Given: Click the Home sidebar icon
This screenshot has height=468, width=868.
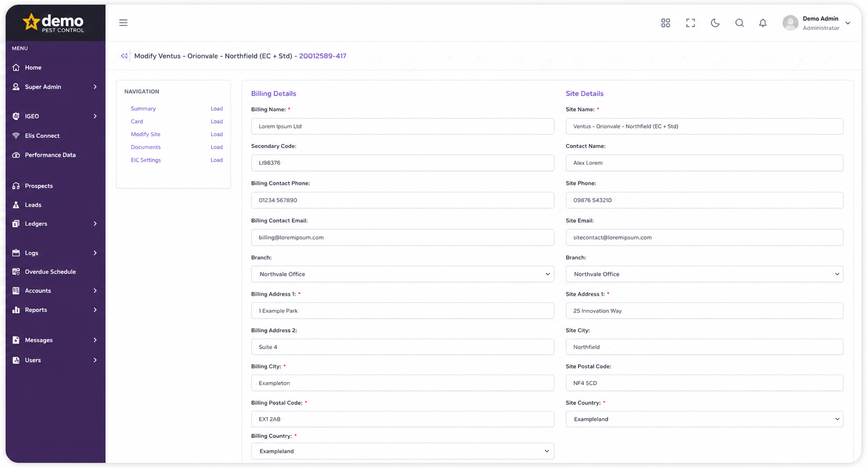Looking at the screenshot, I should [x=16, y=68].
